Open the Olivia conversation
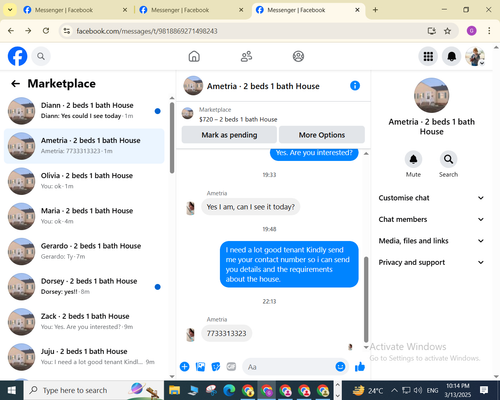The image size is (500, 400). pyautogui.click(x=84, y=181)
